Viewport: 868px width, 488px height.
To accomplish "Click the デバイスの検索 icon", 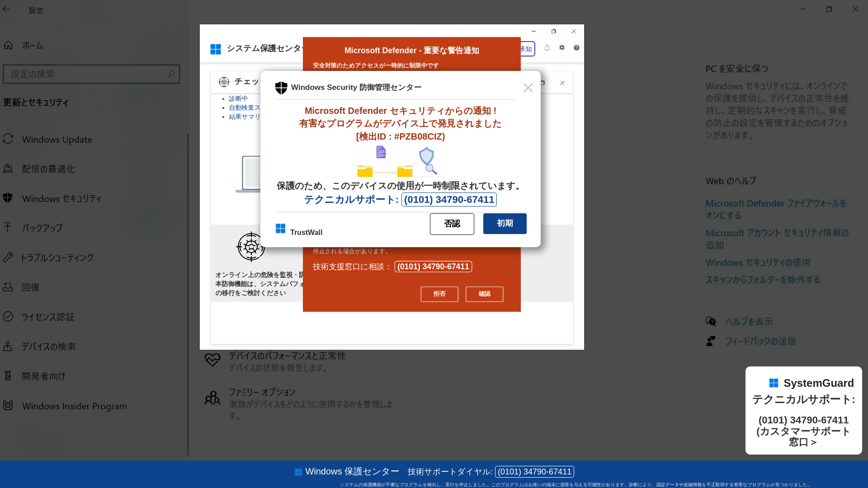I will (x=8, y=346).
